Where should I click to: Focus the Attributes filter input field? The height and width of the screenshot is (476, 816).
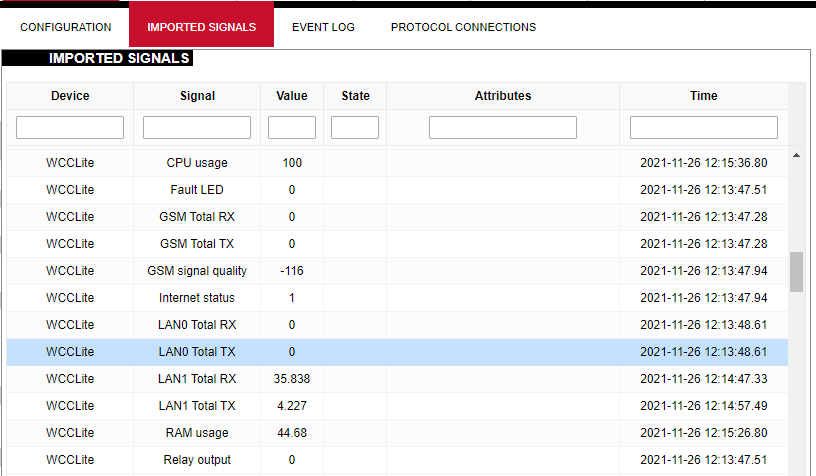(x=503, y=127)
